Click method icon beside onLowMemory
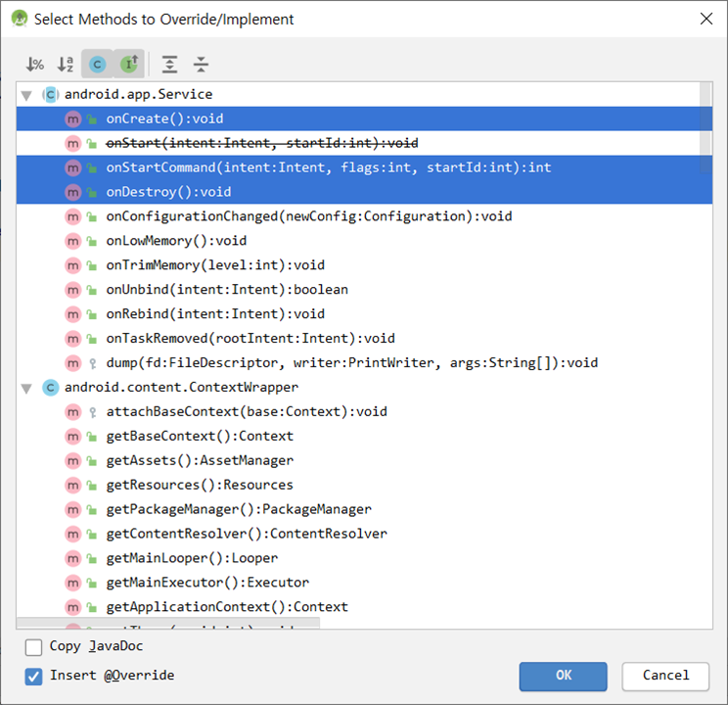This screenshot has width=728, height=705. tap(72, 241)
